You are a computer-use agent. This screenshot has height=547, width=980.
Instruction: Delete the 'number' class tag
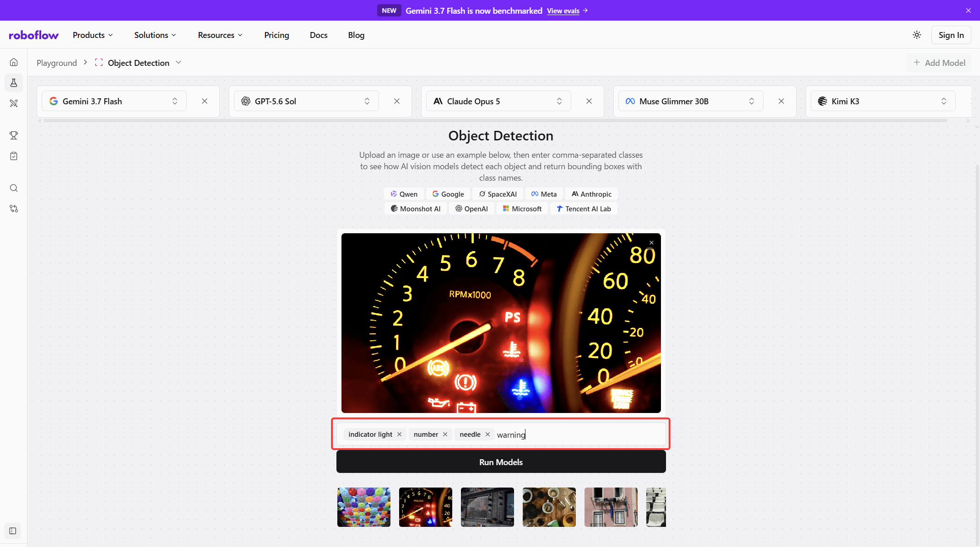445,434
